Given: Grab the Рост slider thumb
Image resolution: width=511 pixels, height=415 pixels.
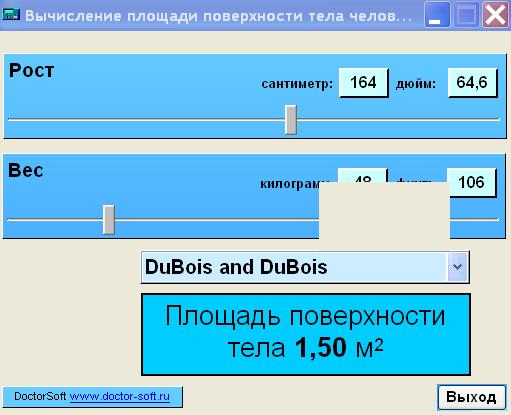Looking at the screenshot, I should (291, 120).
